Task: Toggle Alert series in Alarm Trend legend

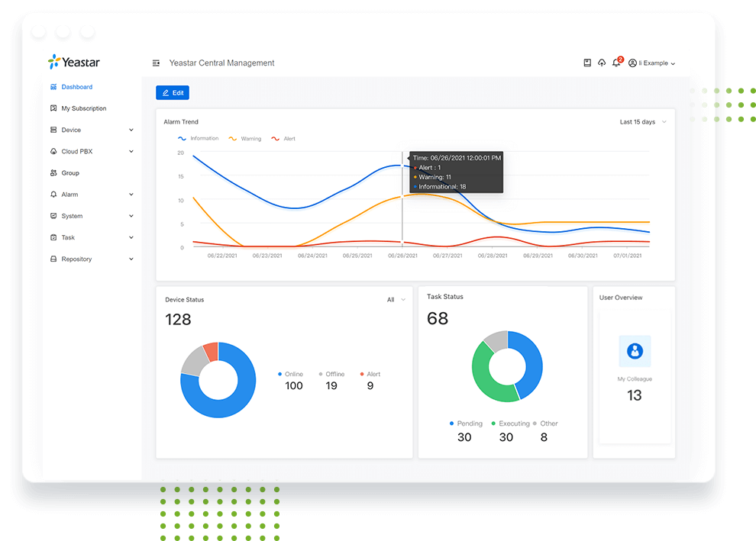Action: pyautogui.click(x=283, y=139)
